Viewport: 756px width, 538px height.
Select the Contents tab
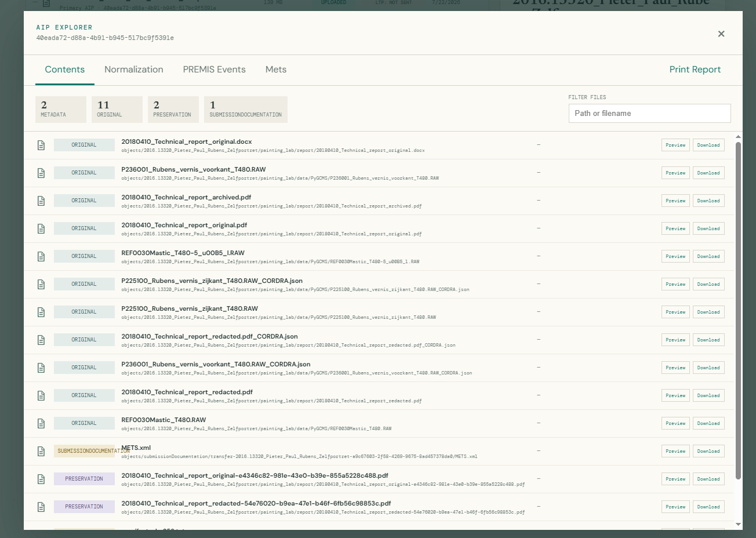point(65,70)
